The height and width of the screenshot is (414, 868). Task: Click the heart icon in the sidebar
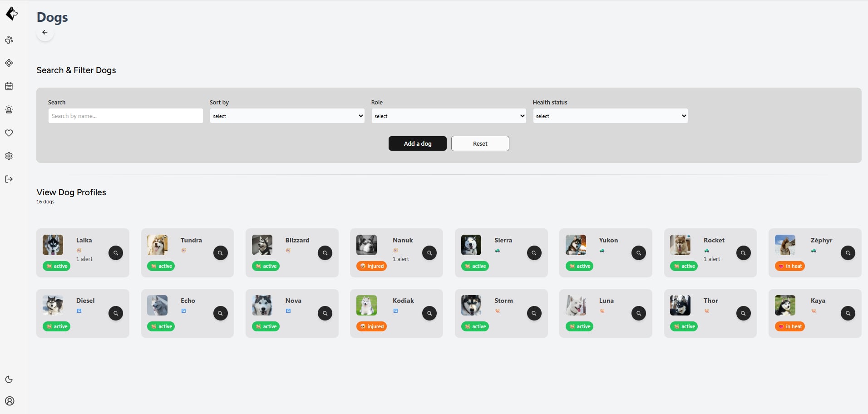9,133
